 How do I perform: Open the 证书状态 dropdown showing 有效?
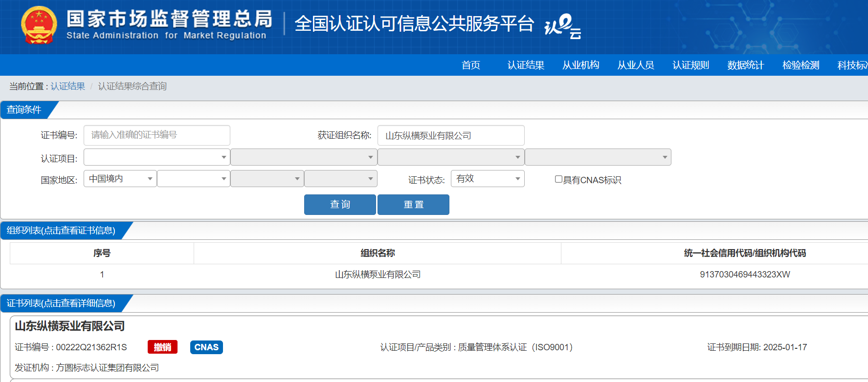point(488,179)
